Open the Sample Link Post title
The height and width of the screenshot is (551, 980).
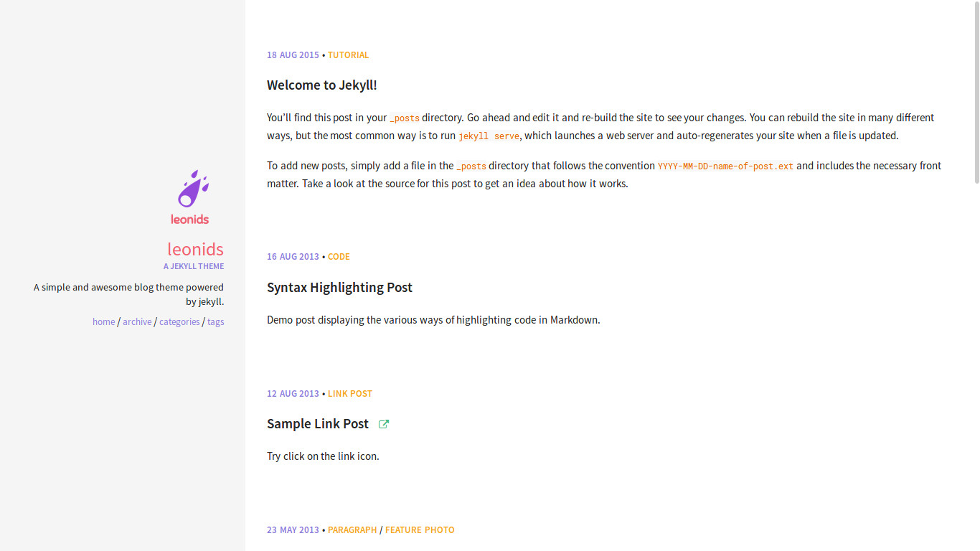point(317,423)
